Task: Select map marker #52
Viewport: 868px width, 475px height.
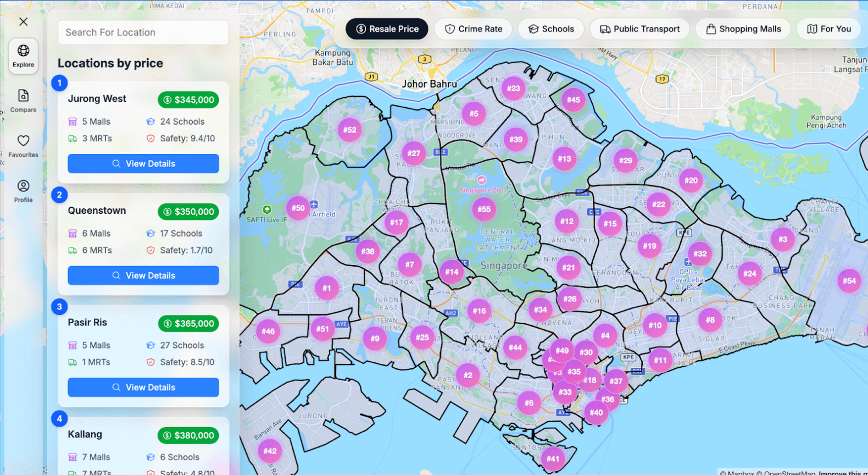Action: 350,130
